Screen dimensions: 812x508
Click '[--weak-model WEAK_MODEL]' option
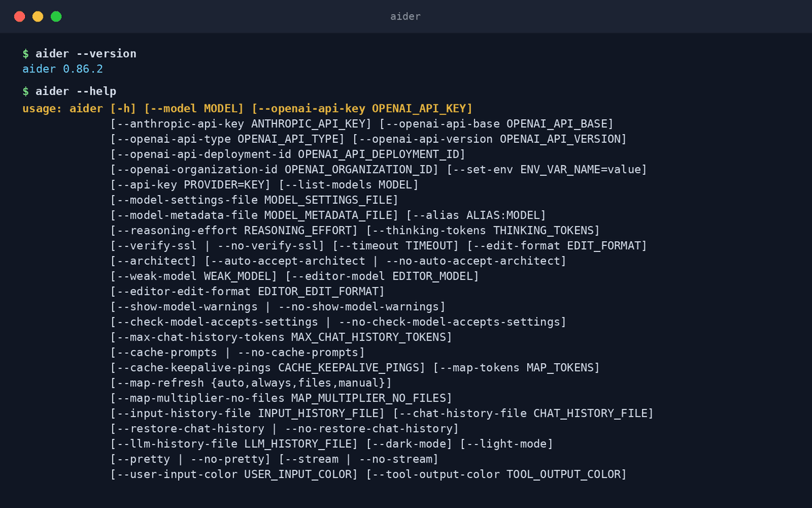(x=194, y=276)
